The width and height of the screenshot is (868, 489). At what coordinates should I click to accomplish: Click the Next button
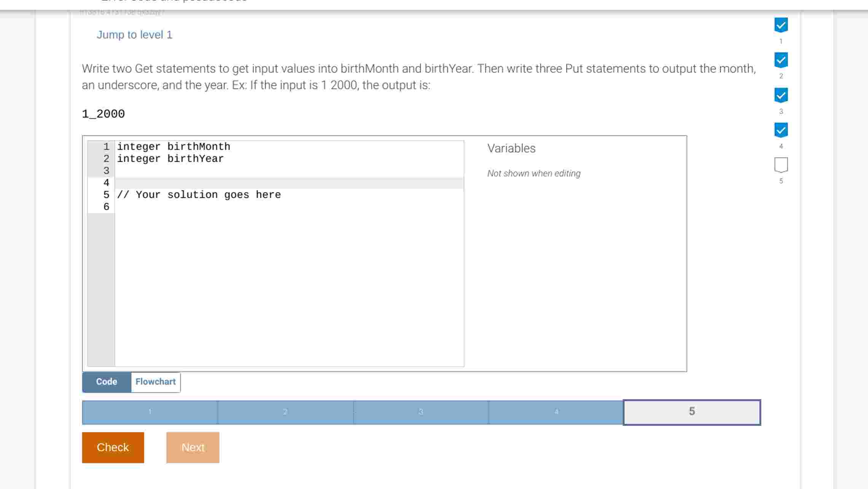click(x=193, y=447)
